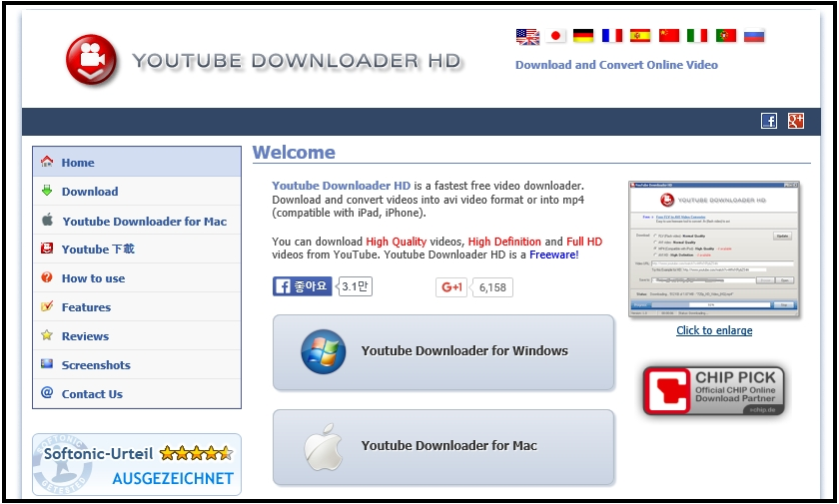The image size is (839, 504).
Task: Click the question mark How to use icon
Action: coord(47,277)
